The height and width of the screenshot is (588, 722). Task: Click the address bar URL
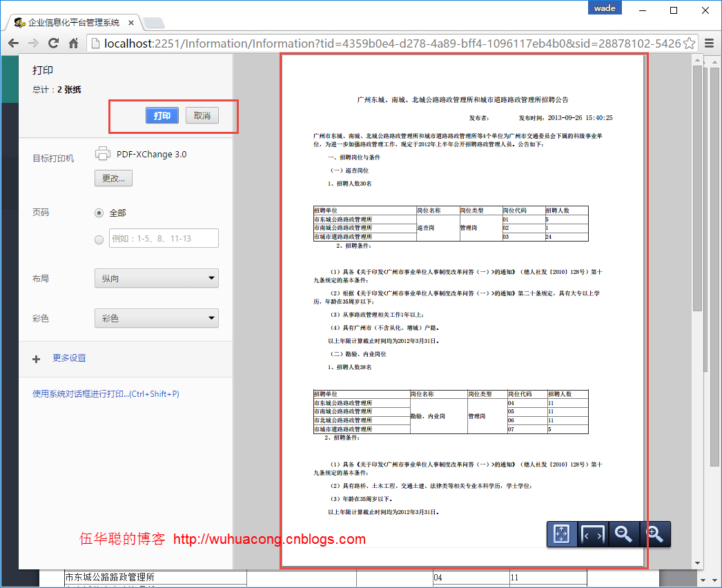(x=392, y=43)
